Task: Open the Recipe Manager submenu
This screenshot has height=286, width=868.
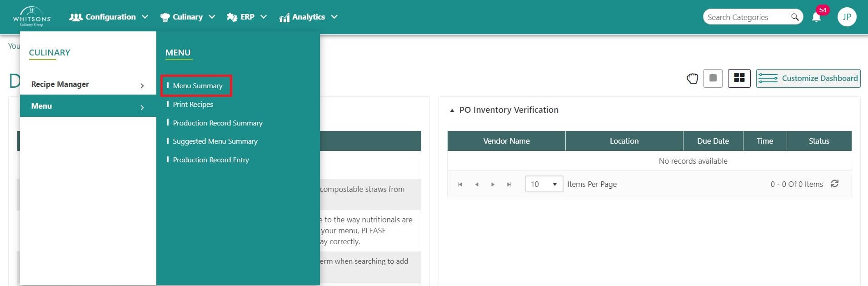Action: click(87, 85)
